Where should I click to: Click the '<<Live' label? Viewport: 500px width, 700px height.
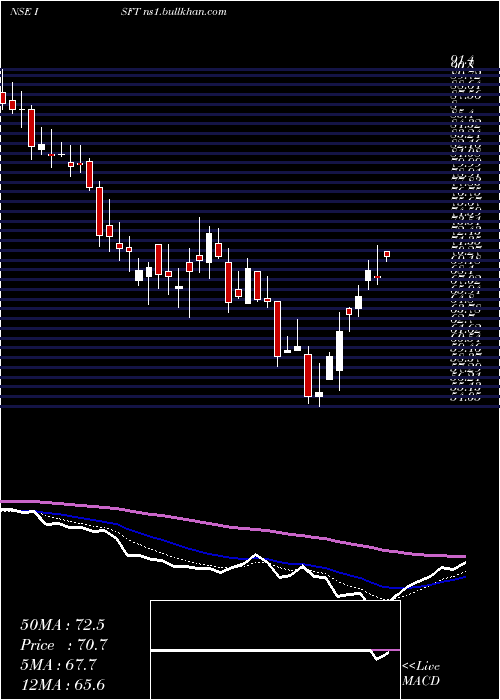click(421, 666)
